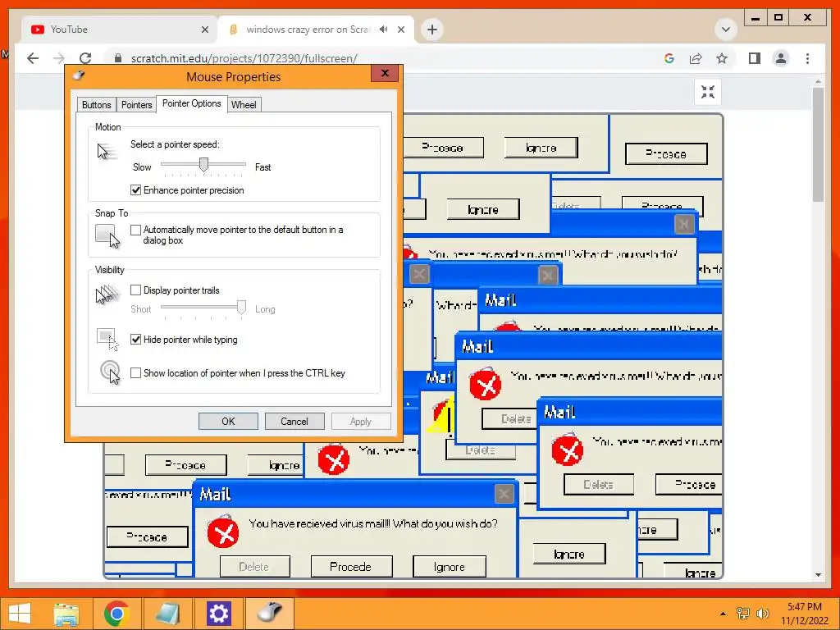Go back in Chrome
This screenshot has width=840, height=630.
tap(33, 58)
